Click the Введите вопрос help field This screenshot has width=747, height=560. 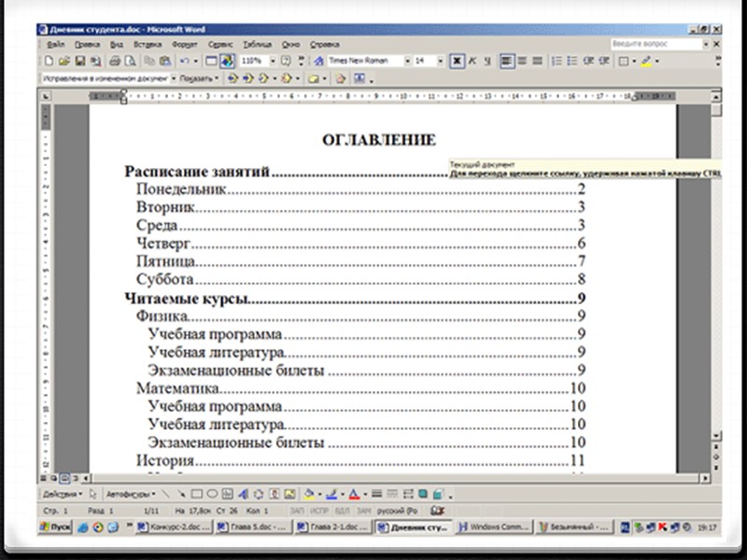click(656, 44)
